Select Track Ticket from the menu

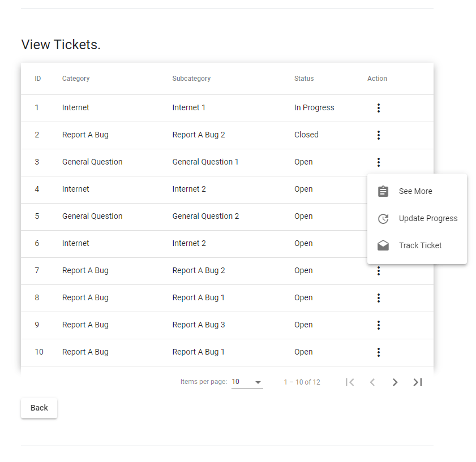coord(420,246)
